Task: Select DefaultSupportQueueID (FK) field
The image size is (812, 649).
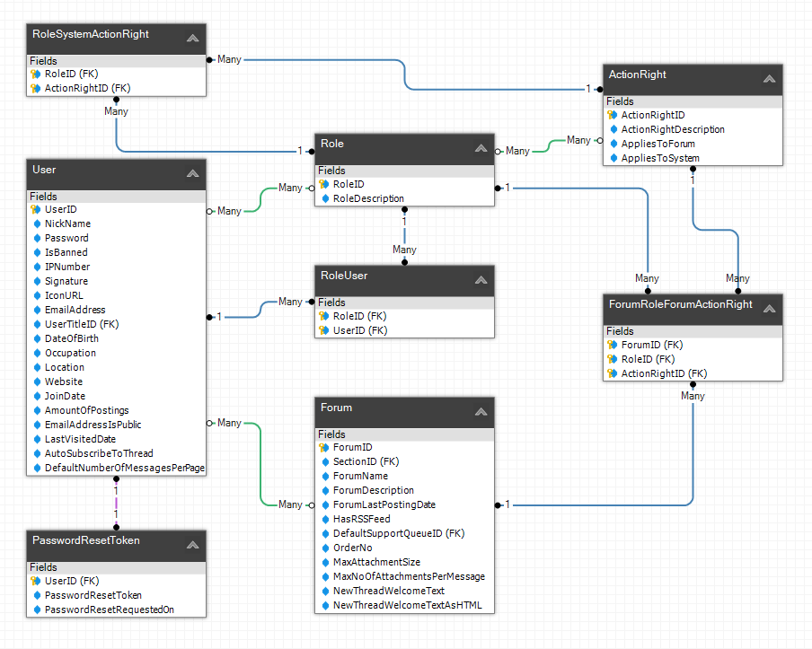Action: [404, 533]
